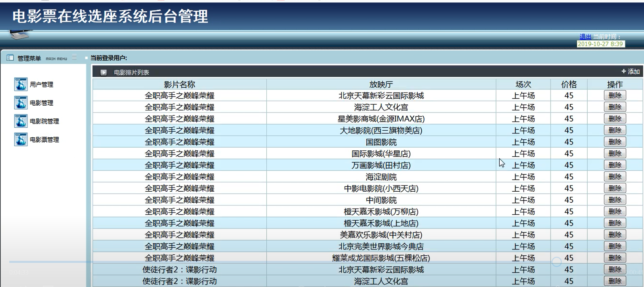The height and width of the screenshot is (287, 644).
Task: Delete the 北京完美世界影城今典店 row
Action: click(615, 246)
